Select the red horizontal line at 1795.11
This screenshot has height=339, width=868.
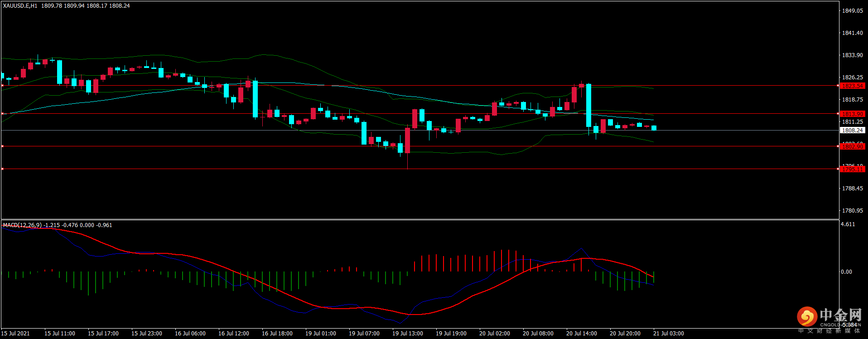(x=420, y=169)
